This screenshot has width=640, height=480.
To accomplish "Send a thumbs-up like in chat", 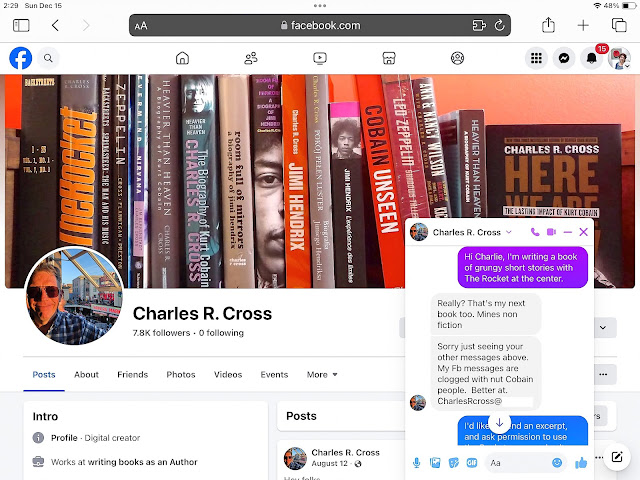I will tap(581, 462).
